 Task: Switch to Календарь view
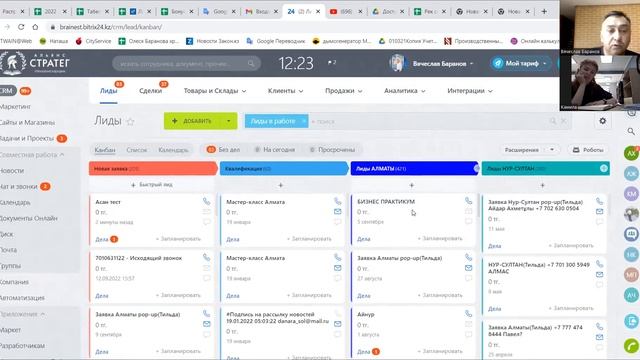coord(173,150)
